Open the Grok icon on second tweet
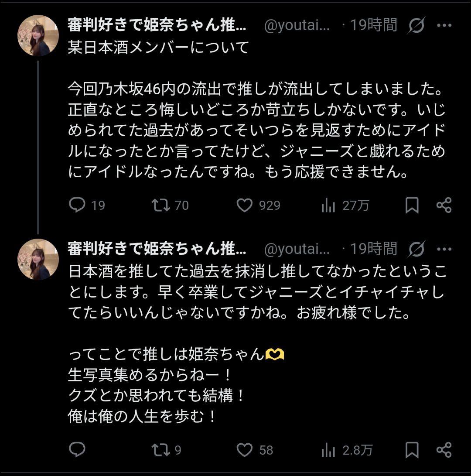The height and width of the screenshot is (476, 471). coord(416,249)
